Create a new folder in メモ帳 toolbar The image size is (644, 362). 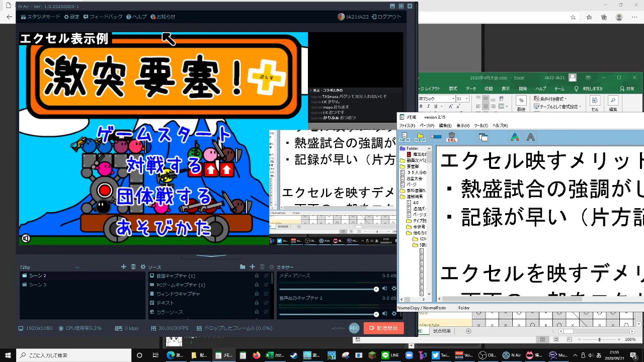(420, 137)
